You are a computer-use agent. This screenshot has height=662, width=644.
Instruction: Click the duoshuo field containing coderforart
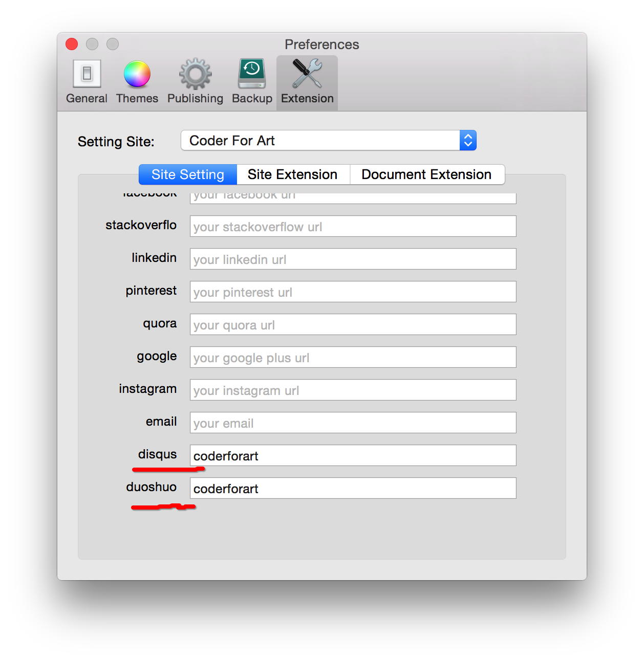point(353,488)
